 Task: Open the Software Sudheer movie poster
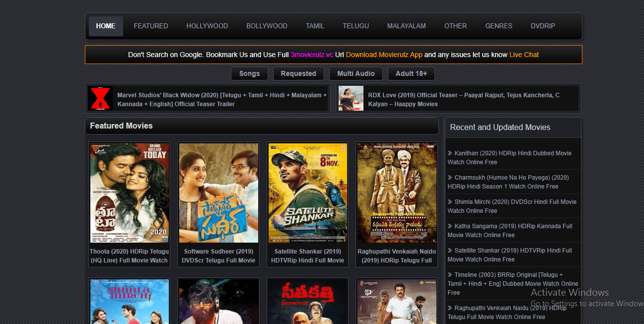(218, 193)
